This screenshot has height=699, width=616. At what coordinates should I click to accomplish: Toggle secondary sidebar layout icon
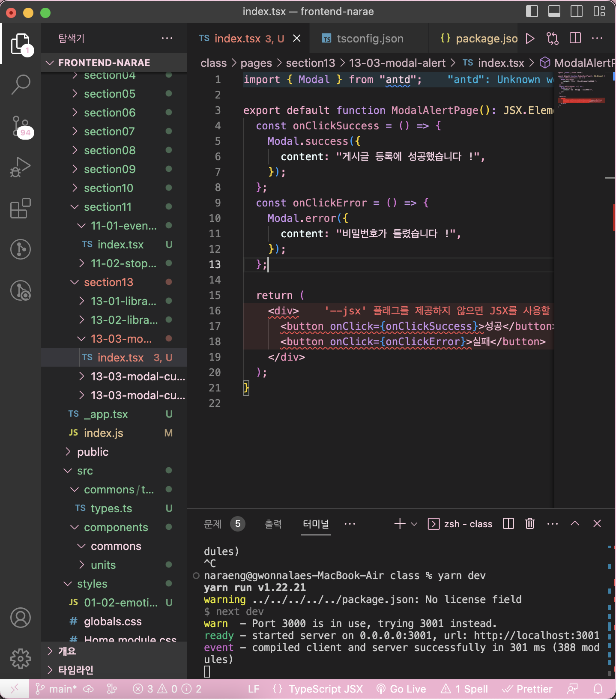click(x=577, y=12)
